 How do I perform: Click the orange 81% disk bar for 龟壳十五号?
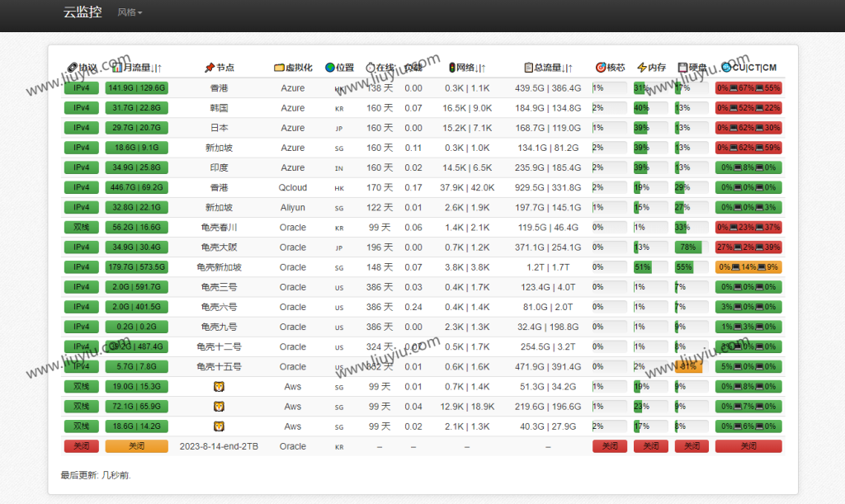point(689,367)
